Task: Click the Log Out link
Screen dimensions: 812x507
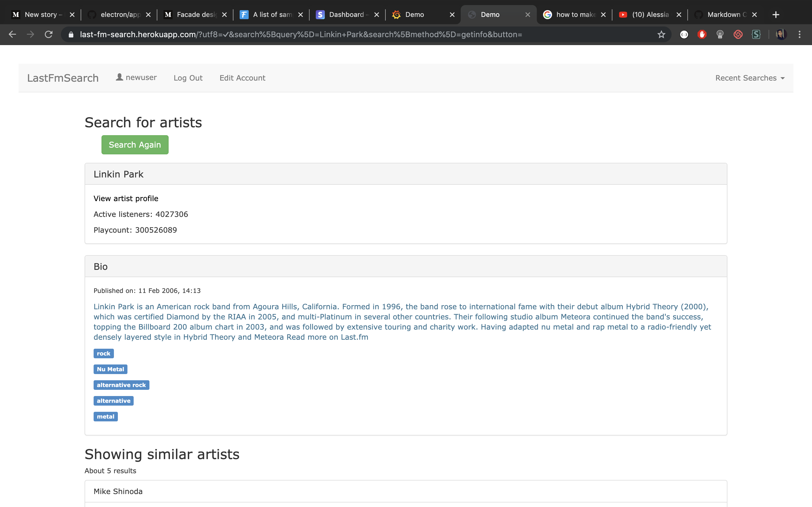Action: point(188,78)
